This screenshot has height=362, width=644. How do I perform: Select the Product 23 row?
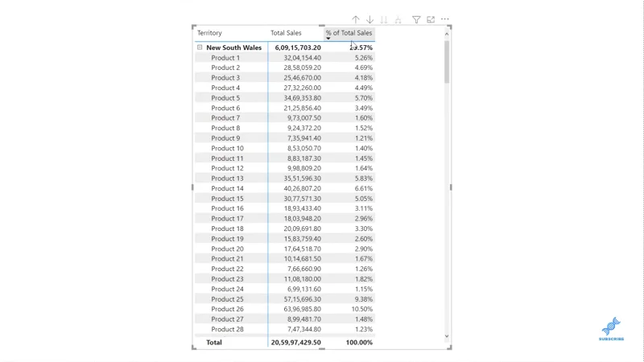pyautogui.click(x=285, y=279)
